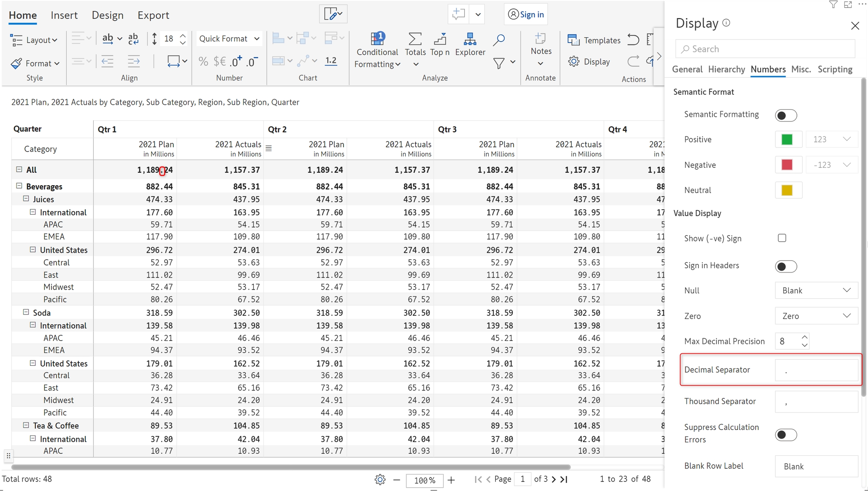
Task: Click the Totals sigma icon
Action: pyautogui.click(x=414, y=39)
